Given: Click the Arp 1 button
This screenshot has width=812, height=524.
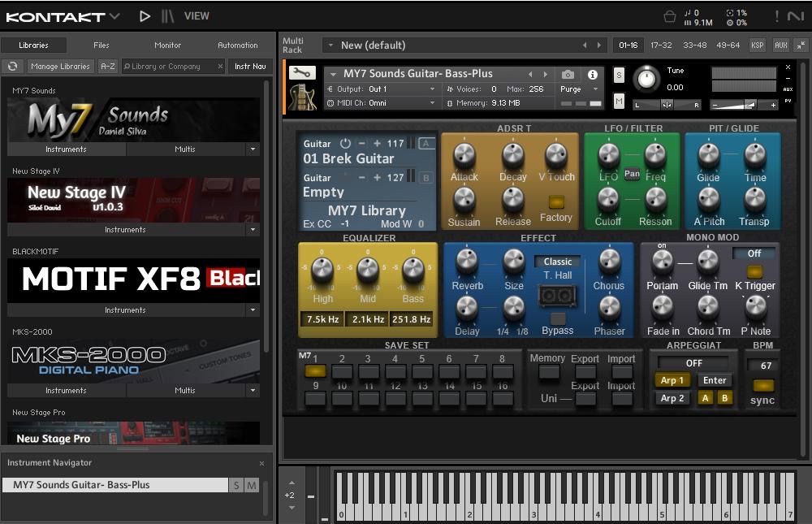Looking at the screenshot, I should 672,380.
